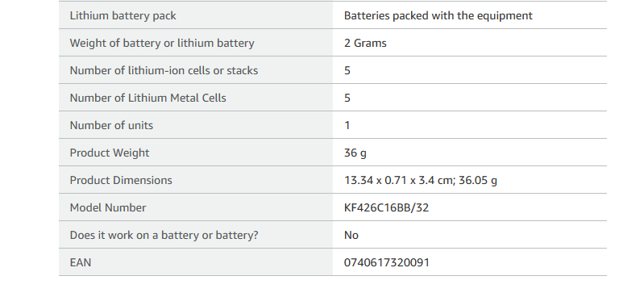
Task: Click 'Weight of battery or lithium battery' label
Action: coord(162,43)
